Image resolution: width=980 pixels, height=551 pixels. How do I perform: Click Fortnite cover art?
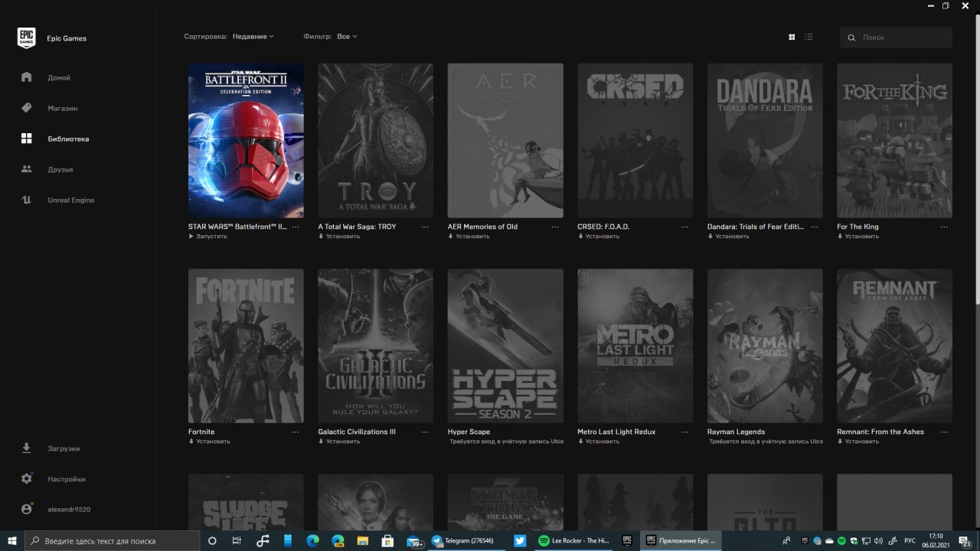pos(246,346)
